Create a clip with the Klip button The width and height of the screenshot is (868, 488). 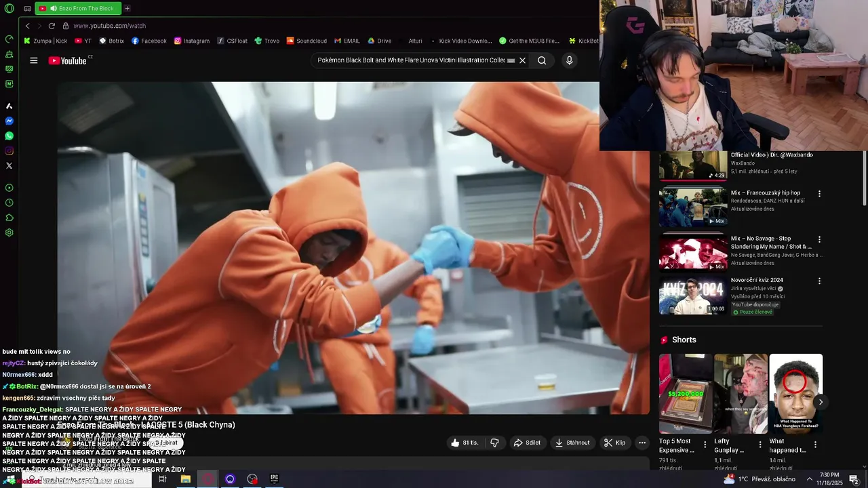point(615,443)
